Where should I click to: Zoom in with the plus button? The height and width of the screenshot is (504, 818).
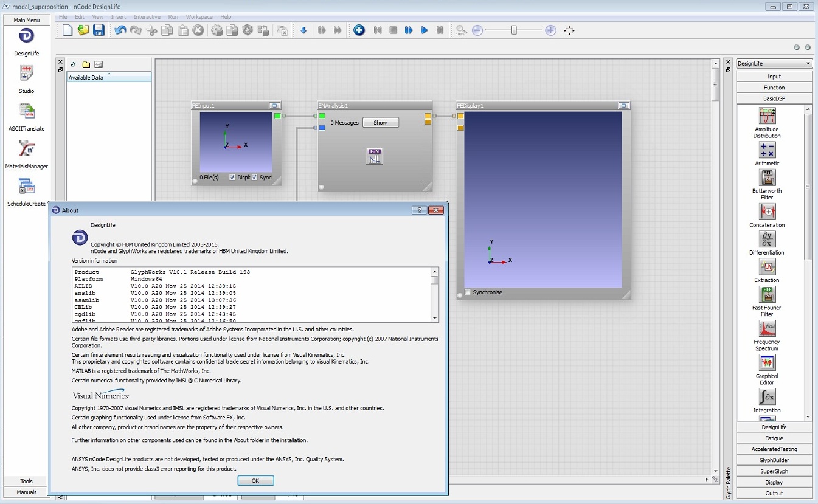550,30
